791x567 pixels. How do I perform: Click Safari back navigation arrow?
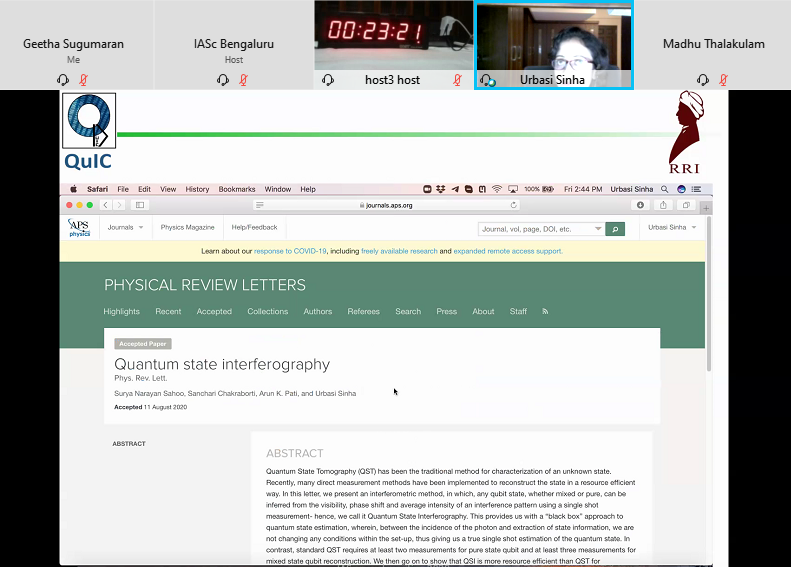point(105,205)
